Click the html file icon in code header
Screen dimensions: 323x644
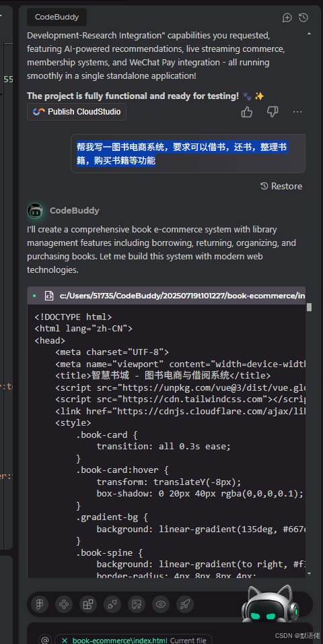(x=49, y=296)
